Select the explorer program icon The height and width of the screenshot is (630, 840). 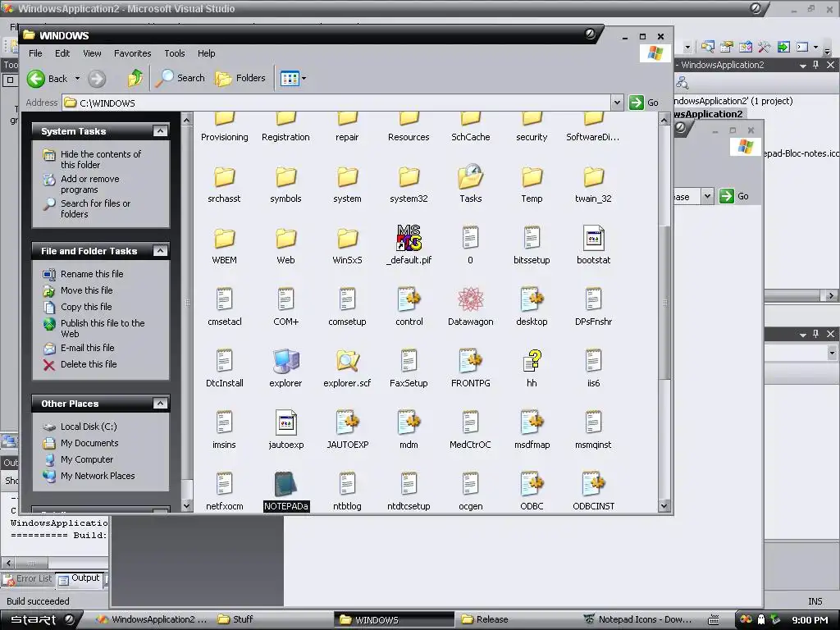point(285,361)
